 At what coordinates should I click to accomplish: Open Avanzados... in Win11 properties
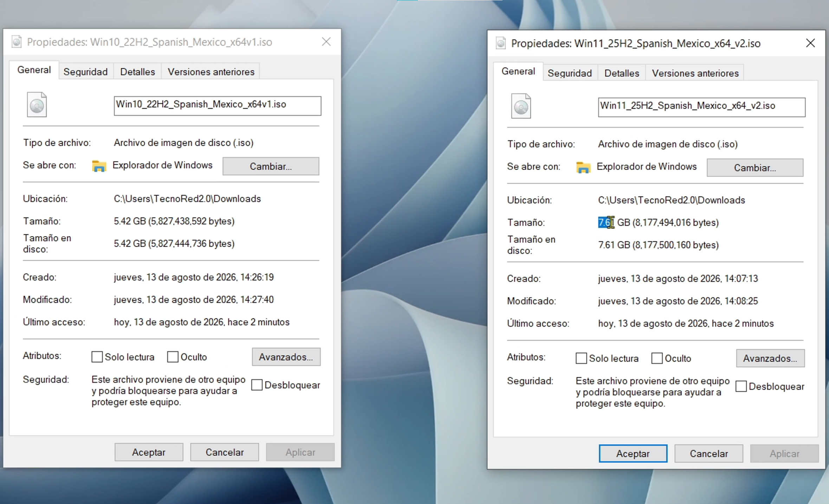pos(770,358)
